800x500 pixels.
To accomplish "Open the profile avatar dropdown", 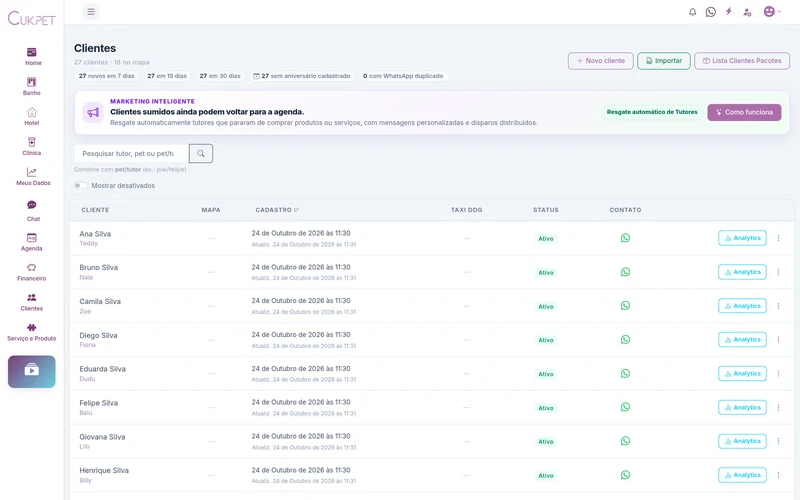I will click(772, 11).
